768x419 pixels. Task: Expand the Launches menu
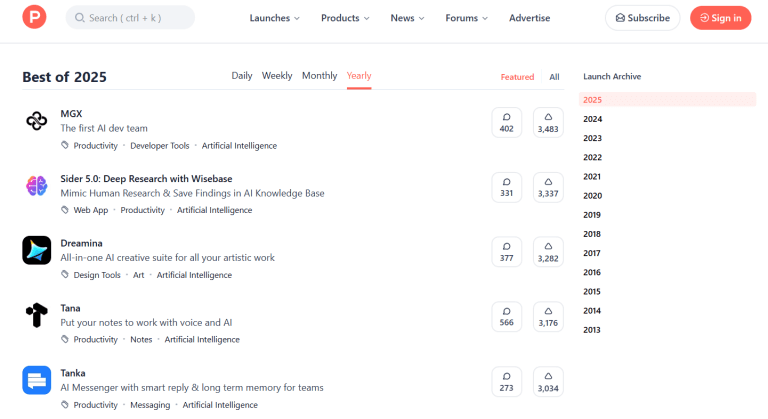coord(274,18)
